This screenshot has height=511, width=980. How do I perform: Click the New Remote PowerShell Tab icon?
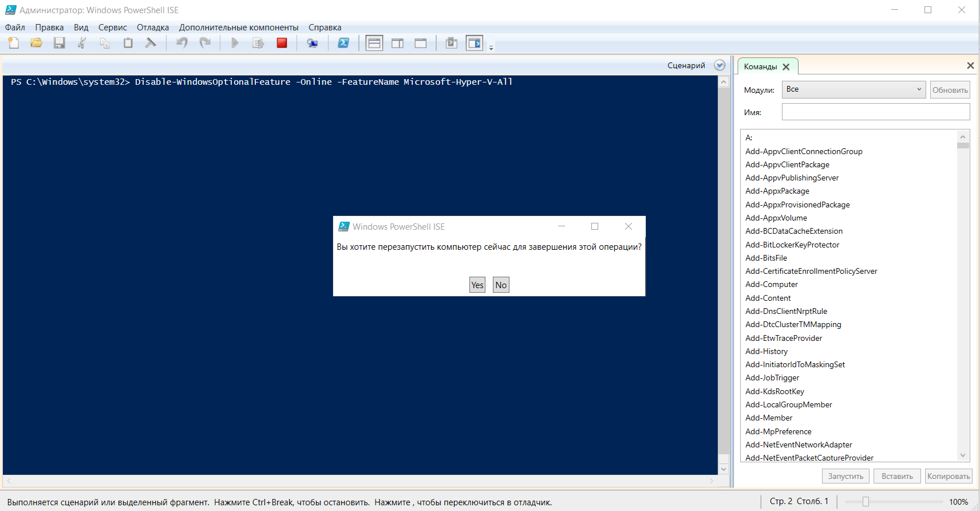point(313,43)
